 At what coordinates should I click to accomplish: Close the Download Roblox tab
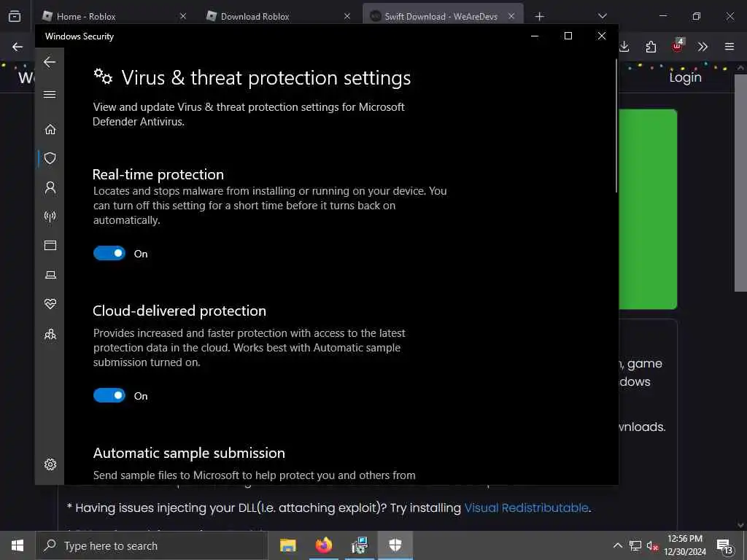coord(347,16)
